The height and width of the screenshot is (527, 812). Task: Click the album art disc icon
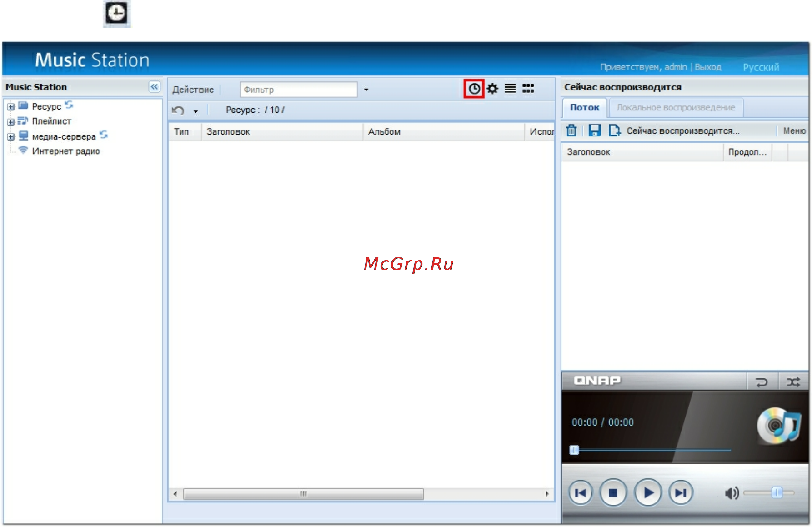pyautogui.click(x=778, y=426)
